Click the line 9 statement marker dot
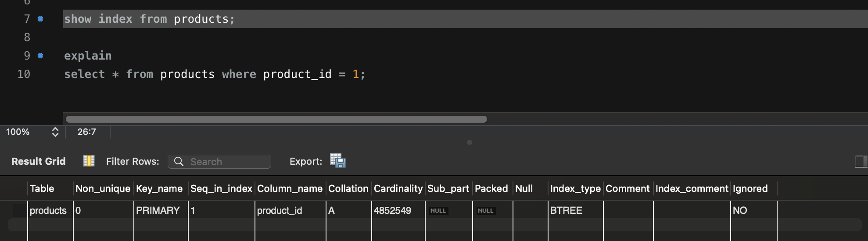The image size is (868, 241). click(40, 56)
